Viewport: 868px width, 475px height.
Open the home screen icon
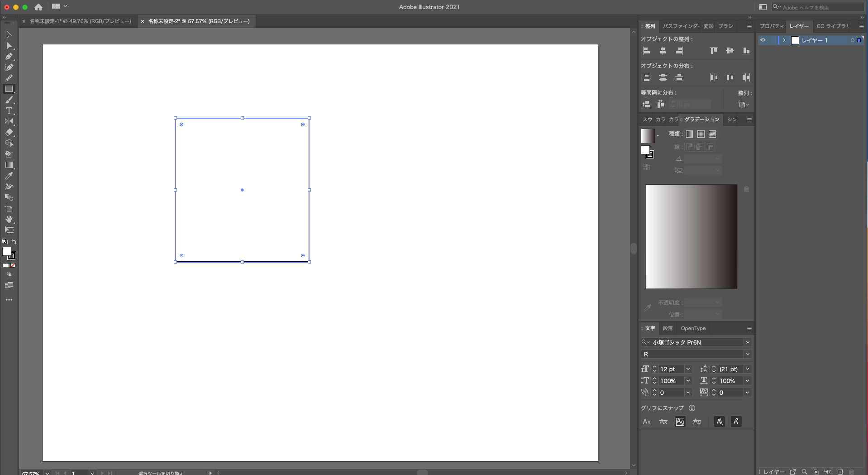38,7
